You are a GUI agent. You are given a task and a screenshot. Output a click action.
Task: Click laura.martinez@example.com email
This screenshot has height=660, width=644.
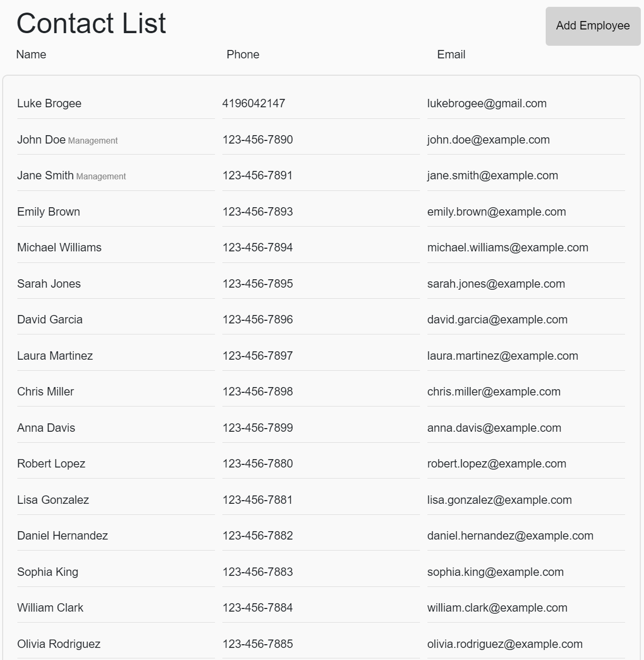pos(502,356)
